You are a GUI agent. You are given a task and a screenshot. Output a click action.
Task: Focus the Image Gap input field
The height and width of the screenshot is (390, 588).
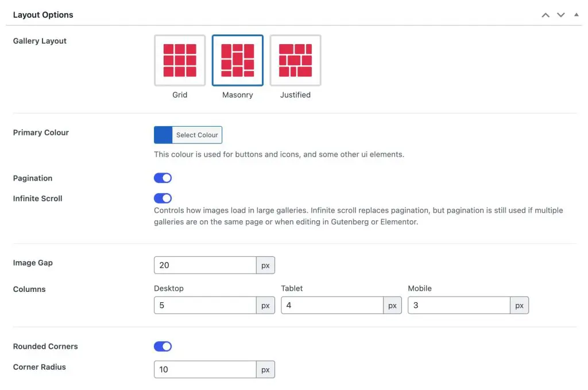205,265
